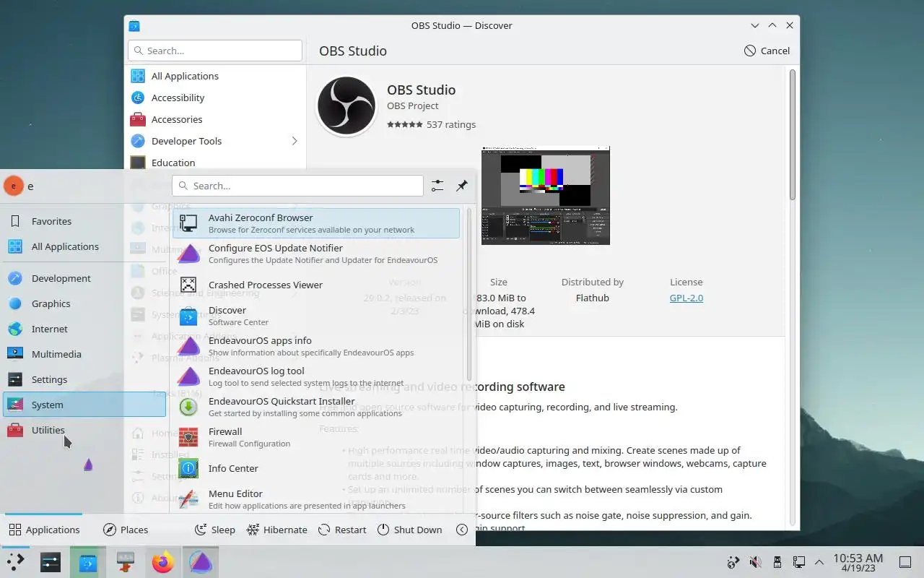Viewport: 924px width, 578px height.
Task: Pin the application launcher open
Action: click(462, 186)
